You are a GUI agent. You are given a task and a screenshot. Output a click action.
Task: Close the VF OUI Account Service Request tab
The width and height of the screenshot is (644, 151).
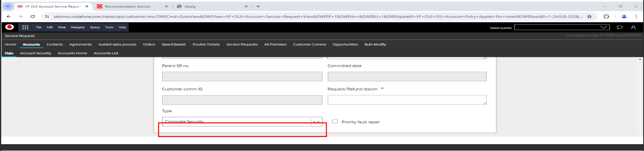click(87, 6)
